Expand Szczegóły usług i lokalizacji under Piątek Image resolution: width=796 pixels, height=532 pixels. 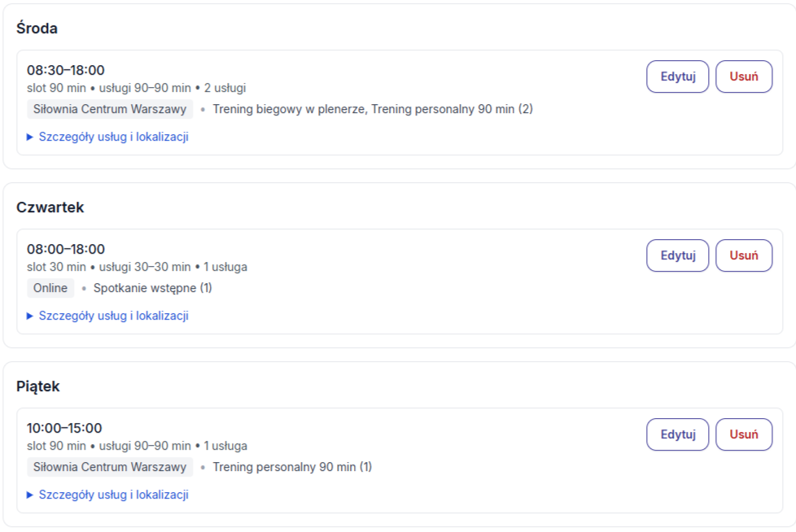(x=113, y=495)
